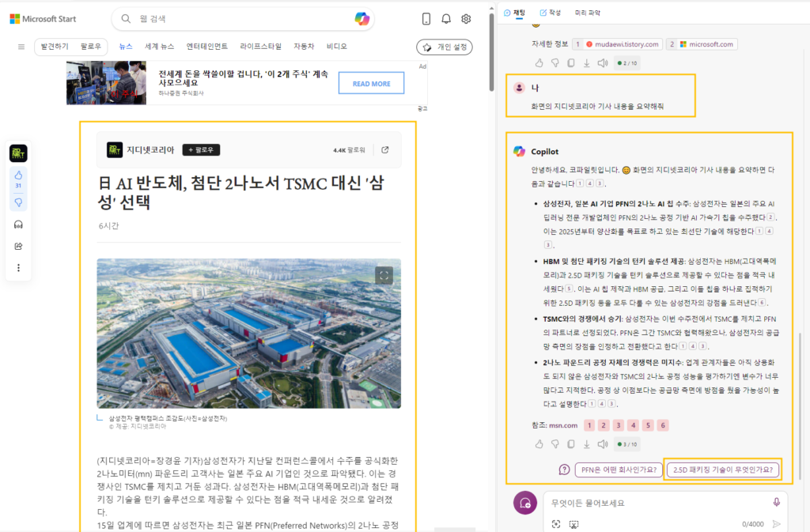Open the 엔터테인먼트 navigation item
The width and height of the screenshot is (810, 532).
click(206, 47)
